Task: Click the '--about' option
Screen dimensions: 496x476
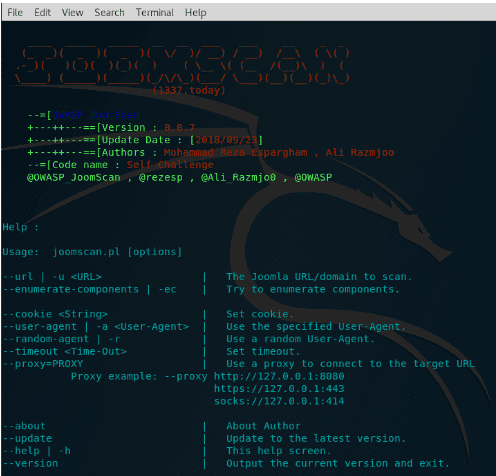Action: coord(24,426)
